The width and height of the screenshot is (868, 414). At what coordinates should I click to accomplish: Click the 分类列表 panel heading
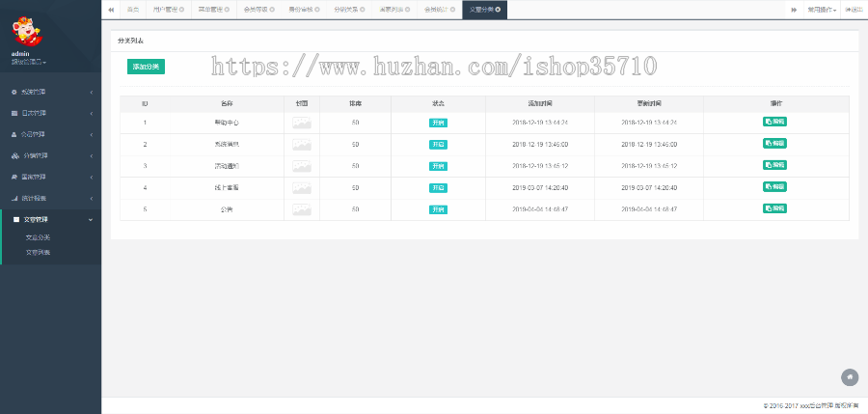pyautogui.click(x=130, y=41)
